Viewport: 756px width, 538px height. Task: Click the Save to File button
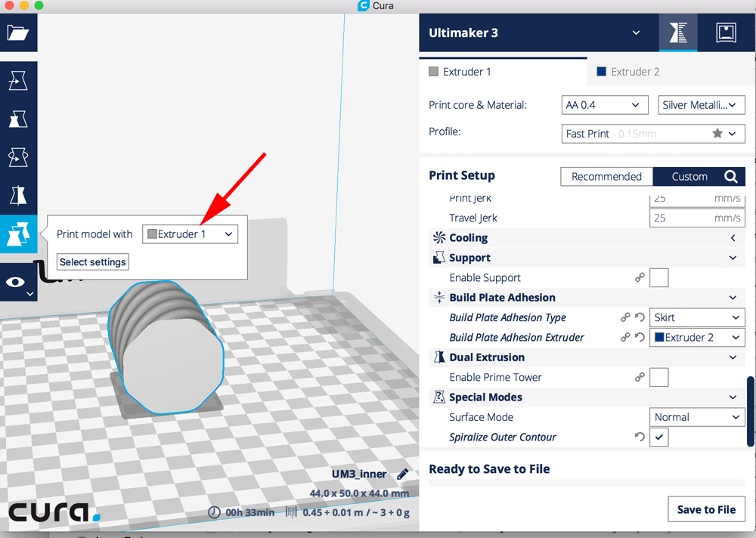click(x=706, y=509)
